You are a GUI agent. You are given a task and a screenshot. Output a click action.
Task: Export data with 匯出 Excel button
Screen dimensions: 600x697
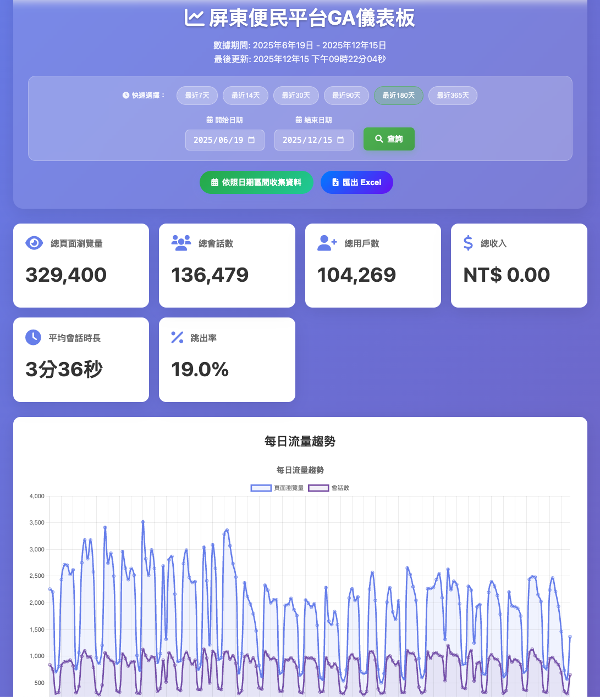(x=356, y=182)
